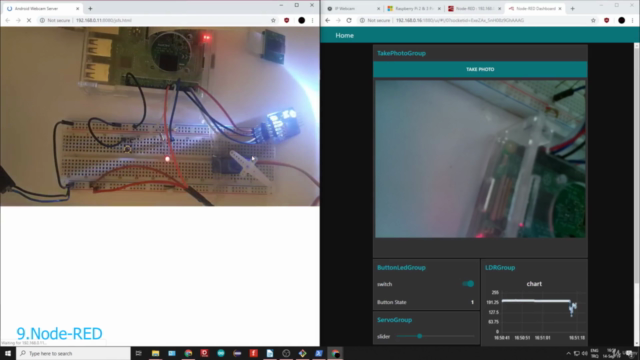Click the taskbar search box

73,353
